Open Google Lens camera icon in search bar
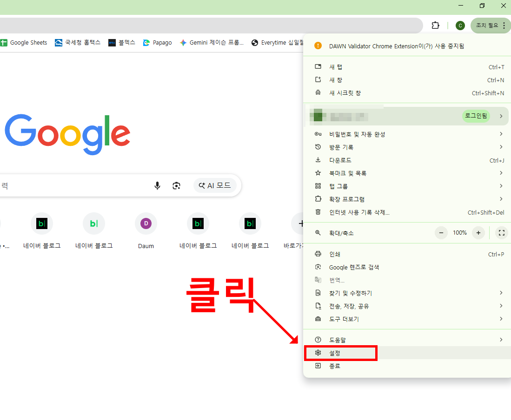 tap(177, 185)
